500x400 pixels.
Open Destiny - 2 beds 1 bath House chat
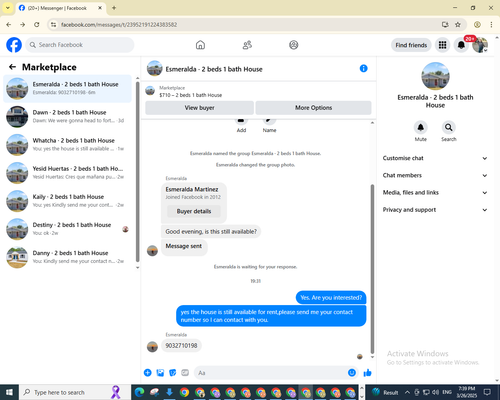pos(68,229)
